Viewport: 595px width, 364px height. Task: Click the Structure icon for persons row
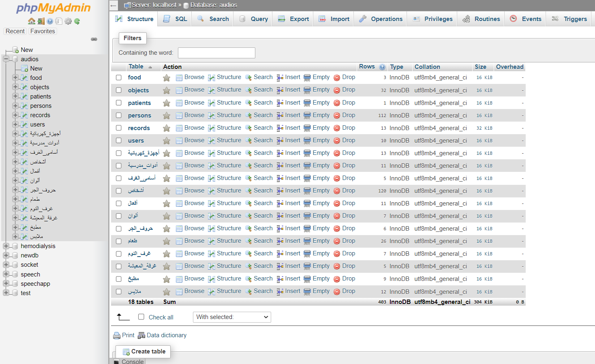coord(212,116)
